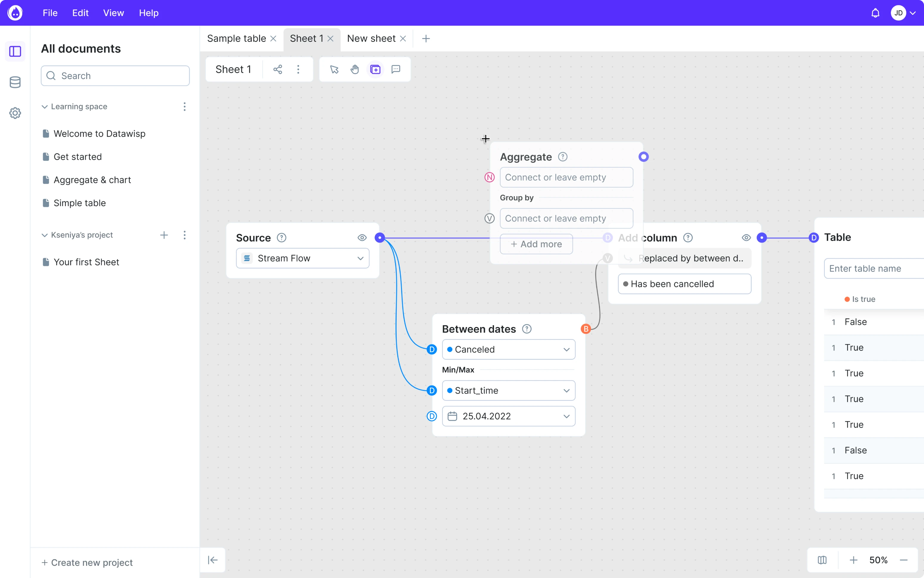924x578 pixels.
Task: Zoom in using the plus control
Action: tap(853, 560)
